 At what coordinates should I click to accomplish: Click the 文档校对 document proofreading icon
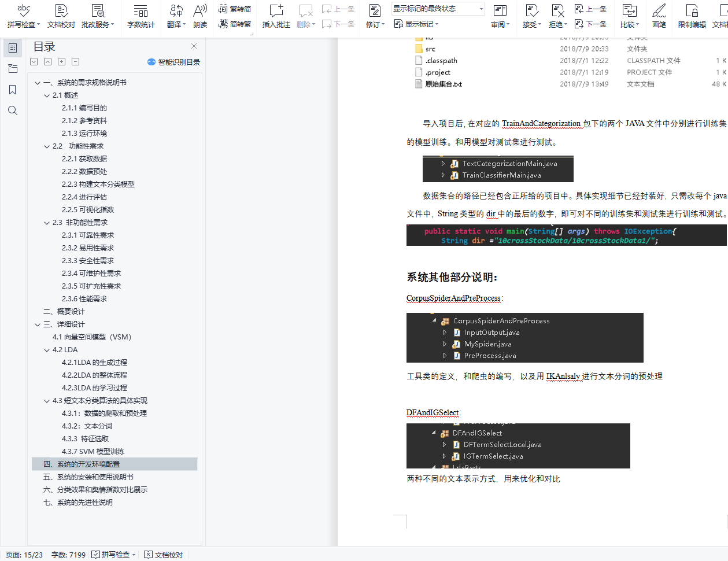61,10
